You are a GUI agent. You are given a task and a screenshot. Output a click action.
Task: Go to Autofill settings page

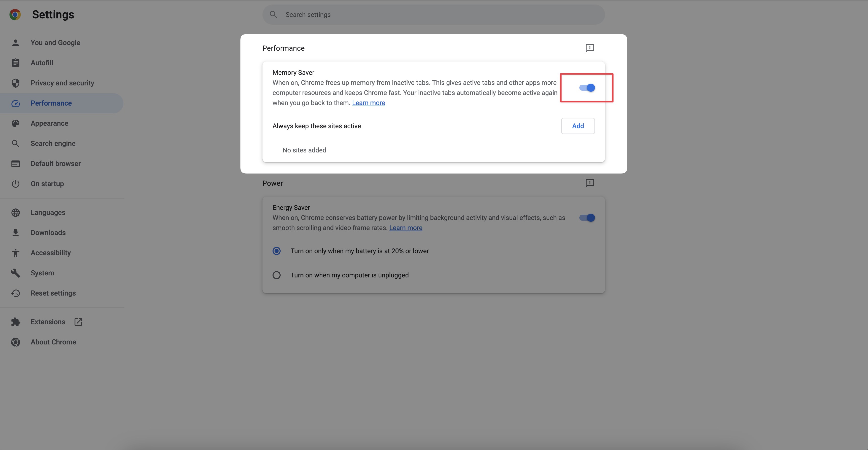pyautogui.click(x=42, y=63)
